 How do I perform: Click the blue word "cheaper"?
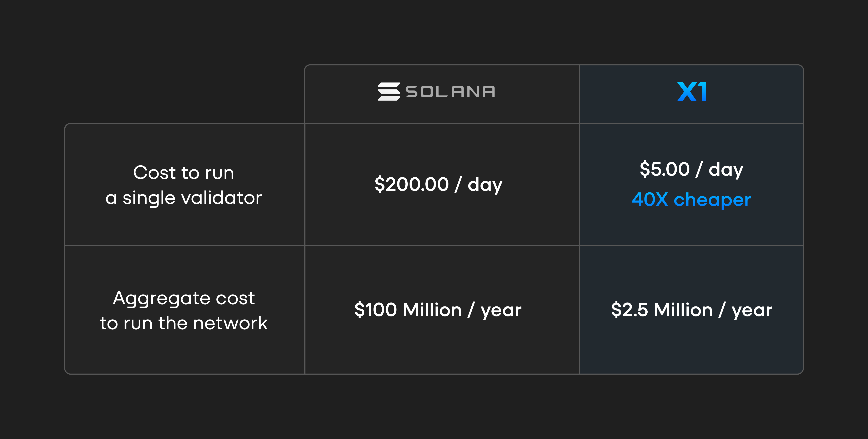point(712,200)
